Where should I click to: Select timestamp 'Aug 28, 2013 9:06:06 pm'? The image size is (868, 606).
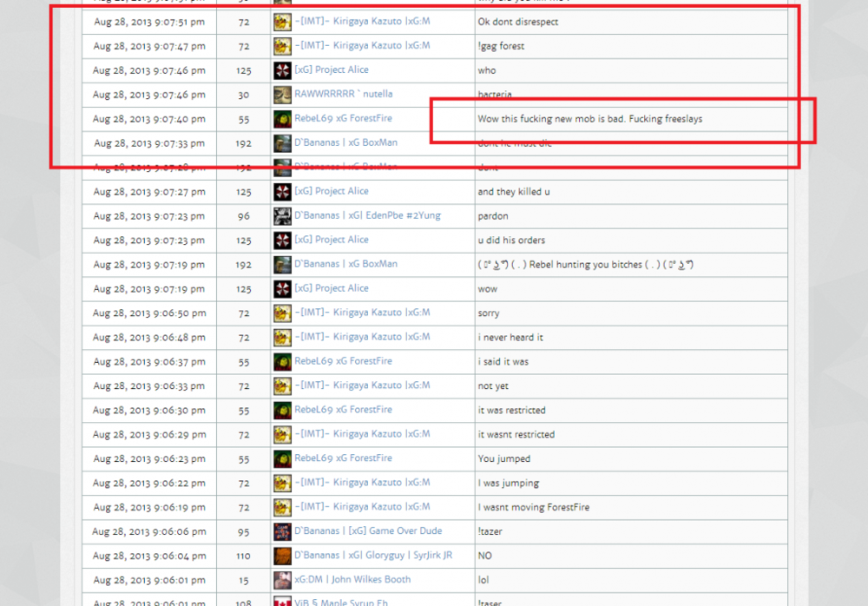click(149, 532)
